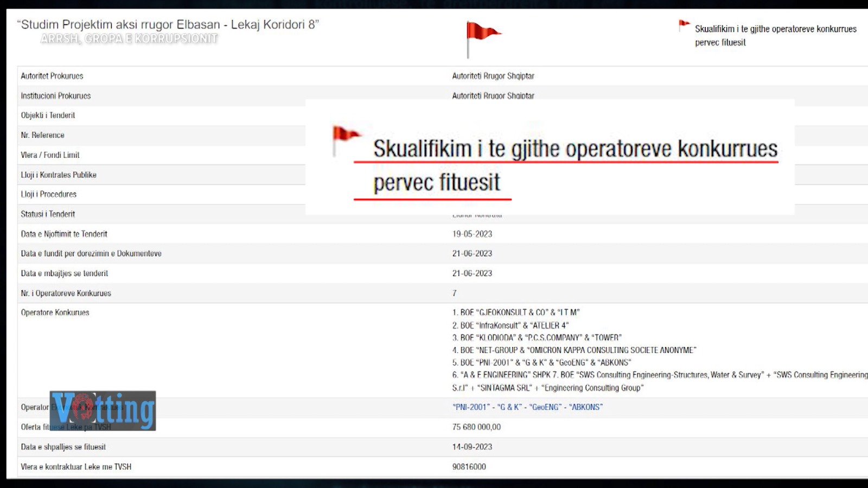The image size is (868, 488).
Task: Select the contracted value 90816000
Action: tap(469, 467)
